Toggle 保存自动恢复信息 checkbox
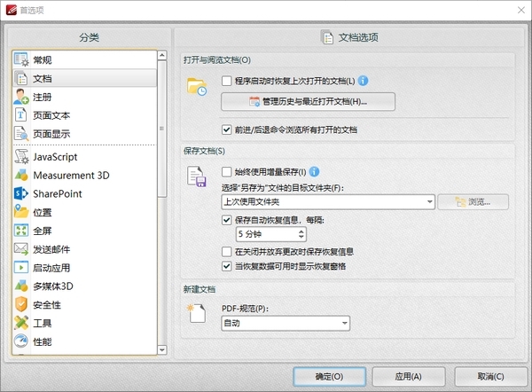This screenshot has height=392, width=532. pos(226,220)
